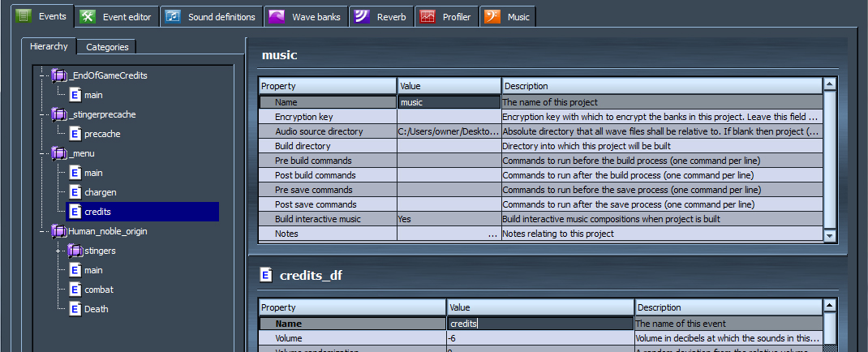Open the Sound definitions tab

pyautogui.click(x=211, y=16)
